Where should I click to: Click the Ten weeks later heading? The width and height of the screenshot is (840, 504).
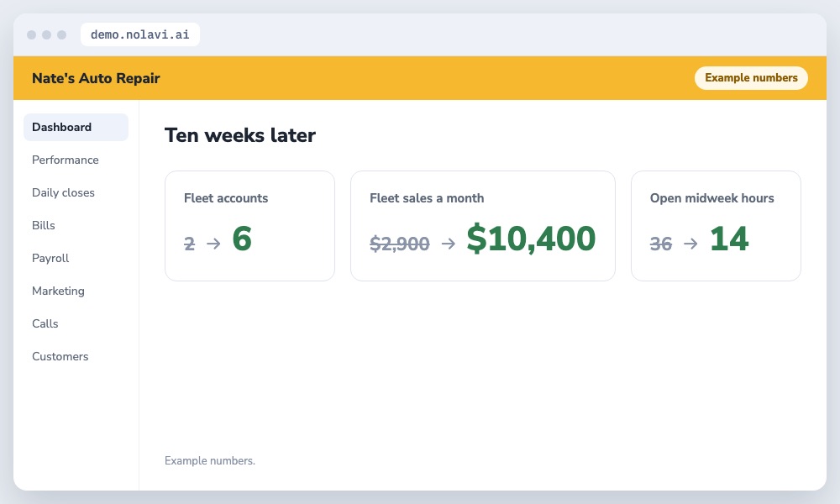point(240,135)
